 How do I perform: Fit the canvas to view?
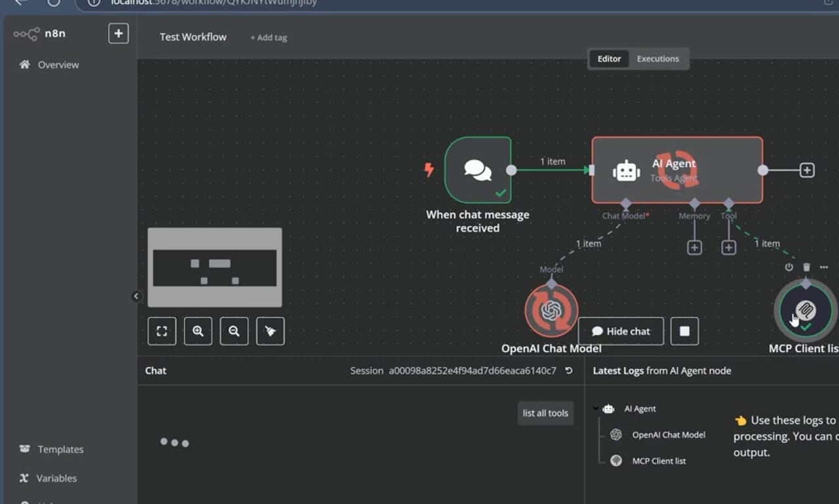[x=162, y=331]
